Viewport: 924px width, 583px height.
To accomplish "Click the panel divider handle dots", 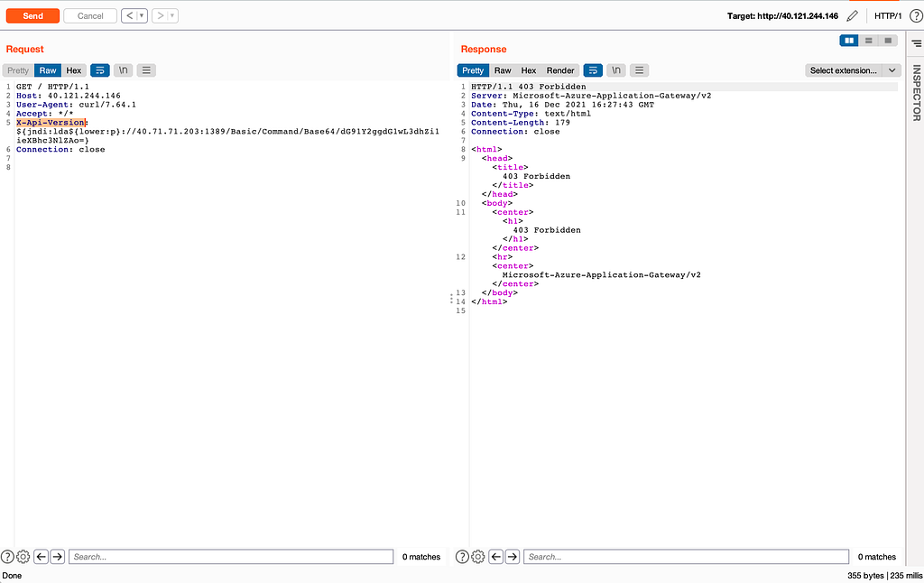I will [x=452, y=299].
